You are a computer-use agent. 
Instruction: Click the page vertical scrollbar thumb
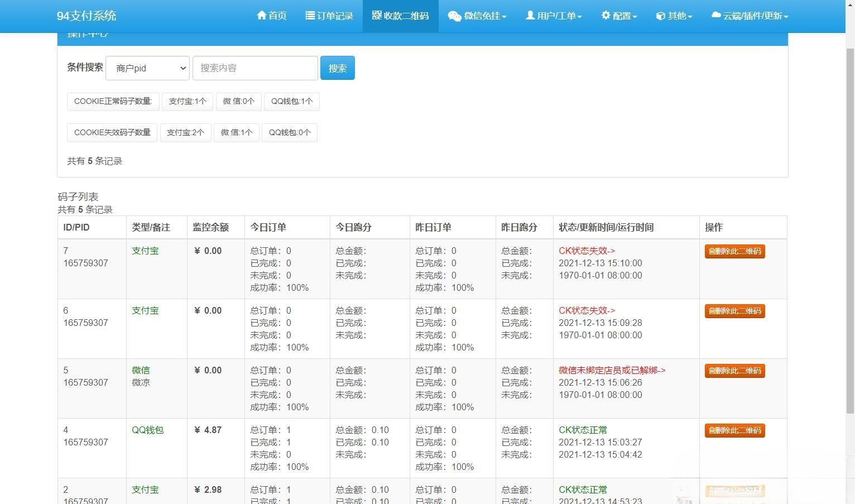[850, 230]
